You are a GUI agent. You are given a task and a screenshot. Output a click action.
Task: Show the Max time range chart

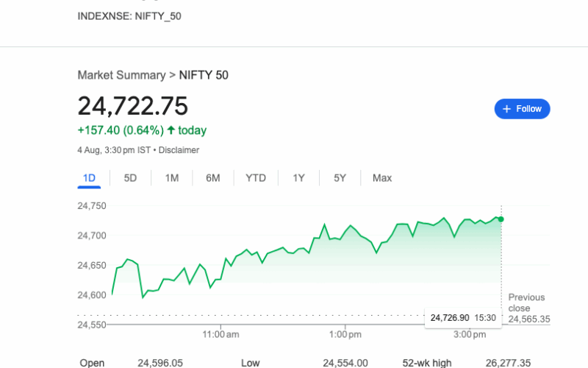382,178
